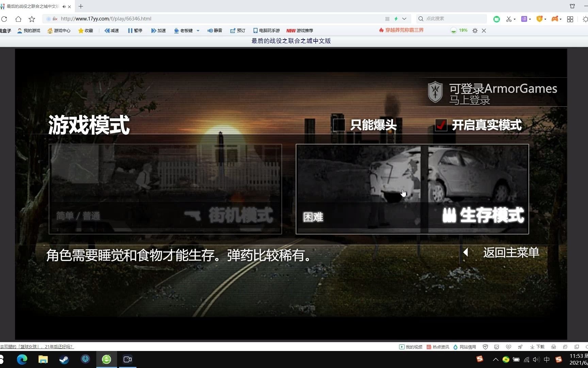Open 热点资讯 in status bar
Screen dimensions: 588x368
coord(438,347)
